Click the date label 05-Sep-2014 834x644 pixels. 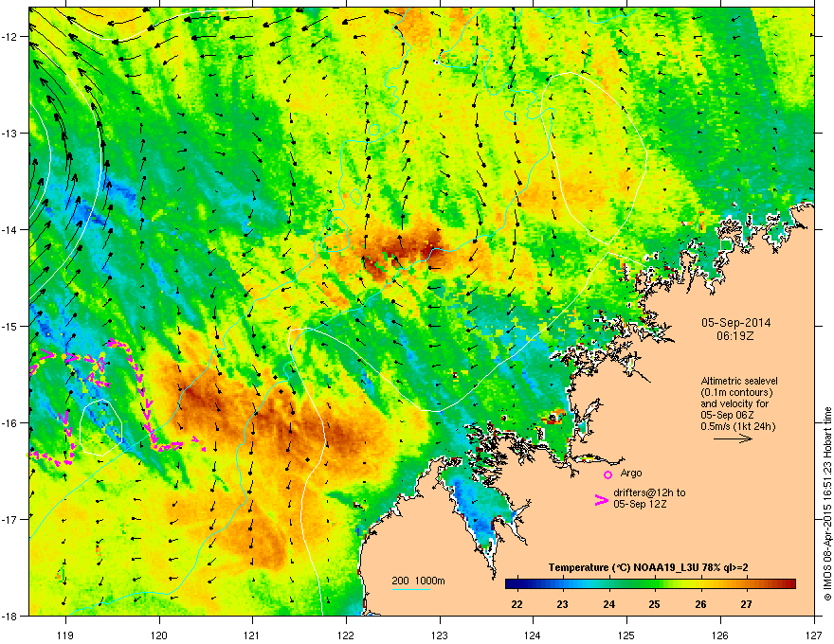[x=735, y=323]
